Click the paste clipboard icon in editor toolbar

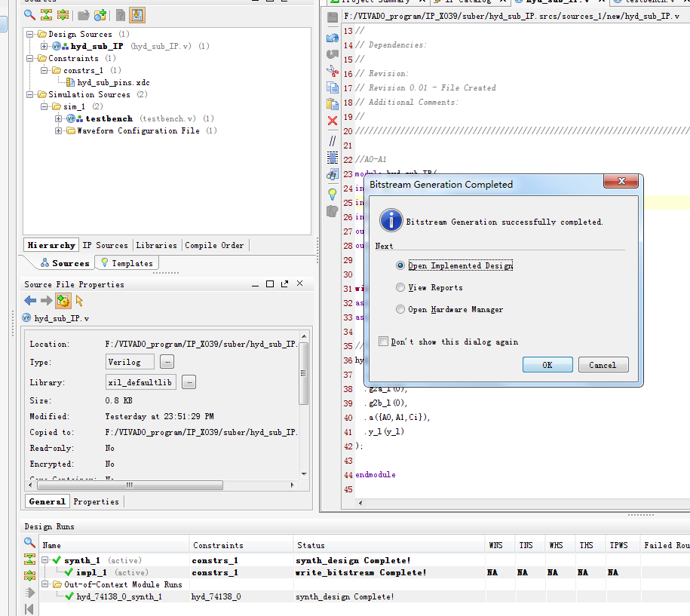tap(333, 104)
